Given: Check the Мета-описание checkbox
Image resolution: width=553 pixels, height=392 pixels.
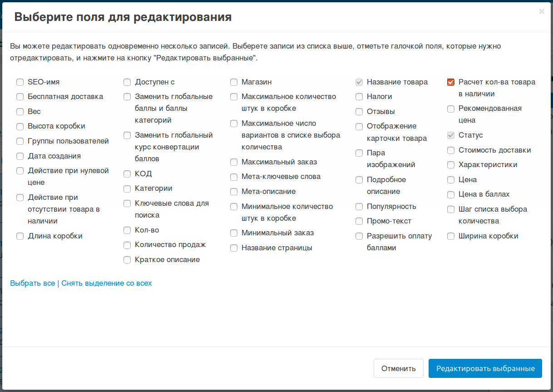Looking at the screenshot, I should [234, 192].
